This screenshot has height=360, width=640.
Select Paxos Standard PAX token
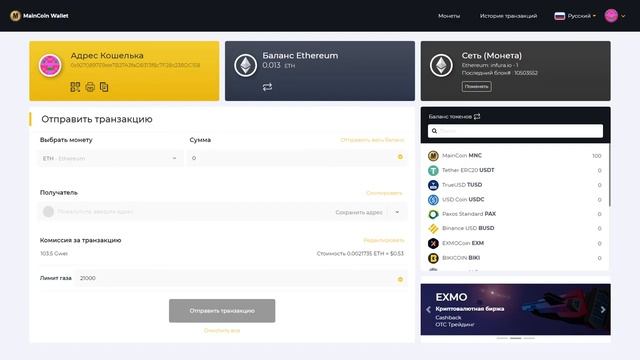pyautogui.click(x=515, y=214)
